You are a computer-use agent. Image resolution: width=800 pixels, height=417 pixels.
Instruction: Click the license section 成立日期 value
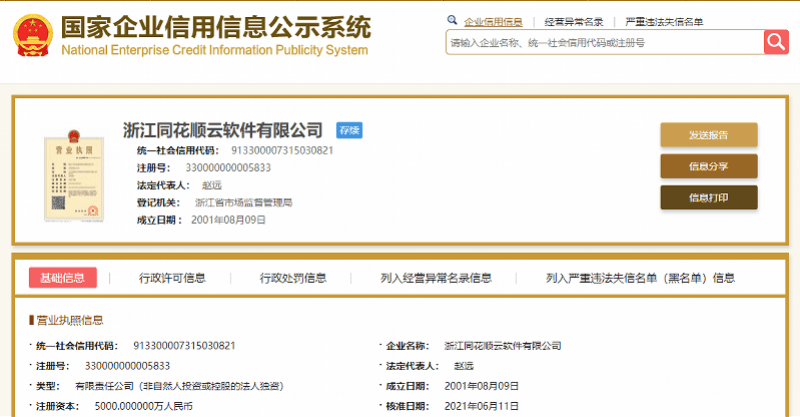[x=481, y=386]
